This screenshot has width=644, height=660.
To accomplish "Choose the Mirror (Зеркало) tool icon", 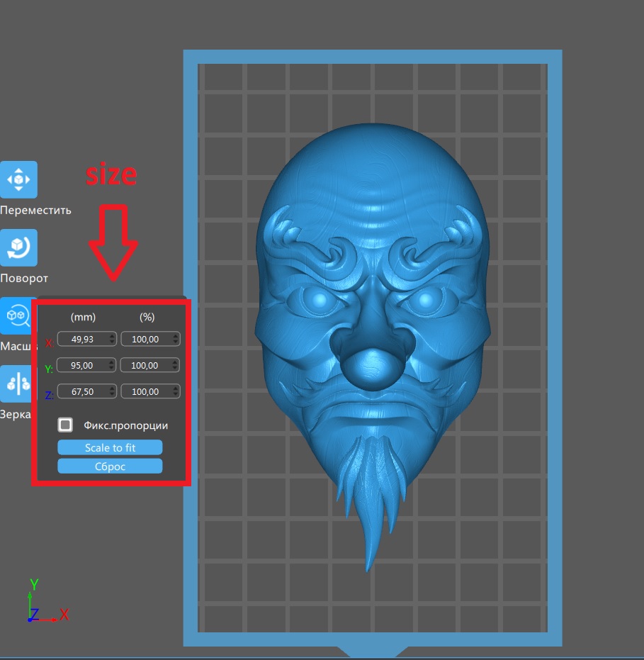I will point(18,384).
